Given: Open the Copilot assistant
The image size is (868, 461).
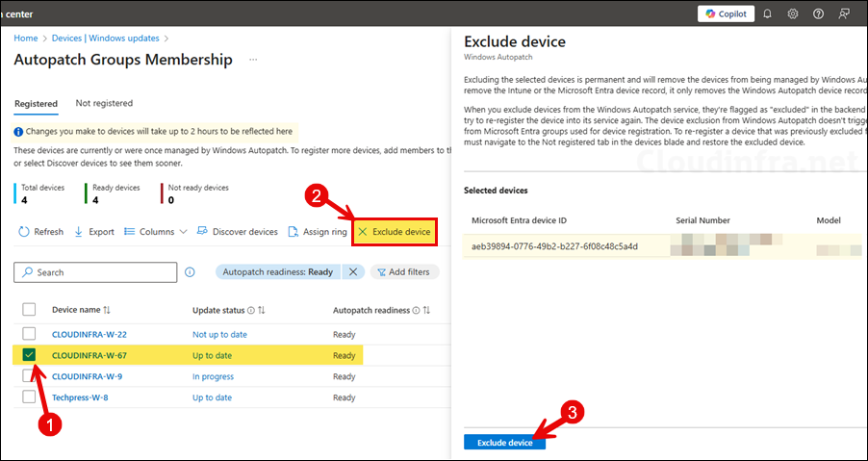Looking at the screenshot, I should pyautogui.click(x=726, y=13).
